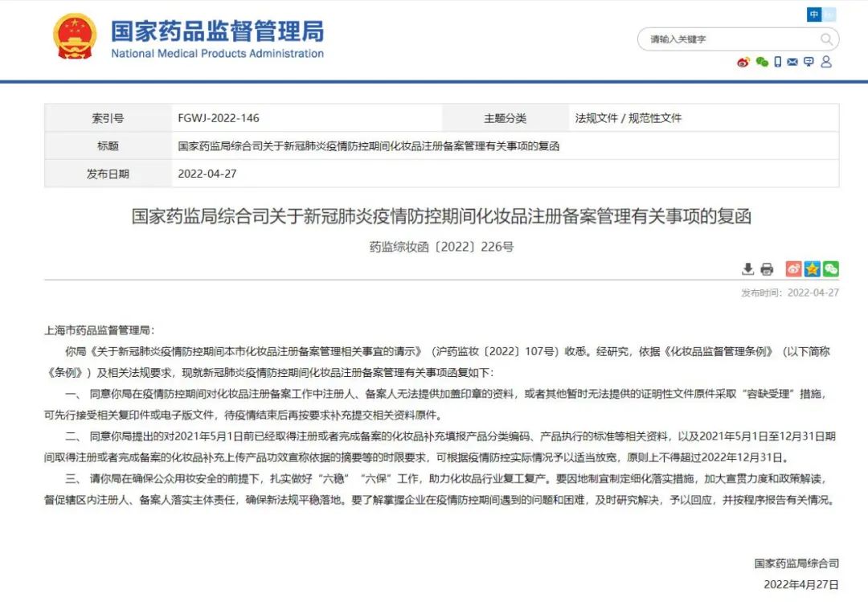Share article to Weibo
The image size is (868, 602).
(794, 268)
